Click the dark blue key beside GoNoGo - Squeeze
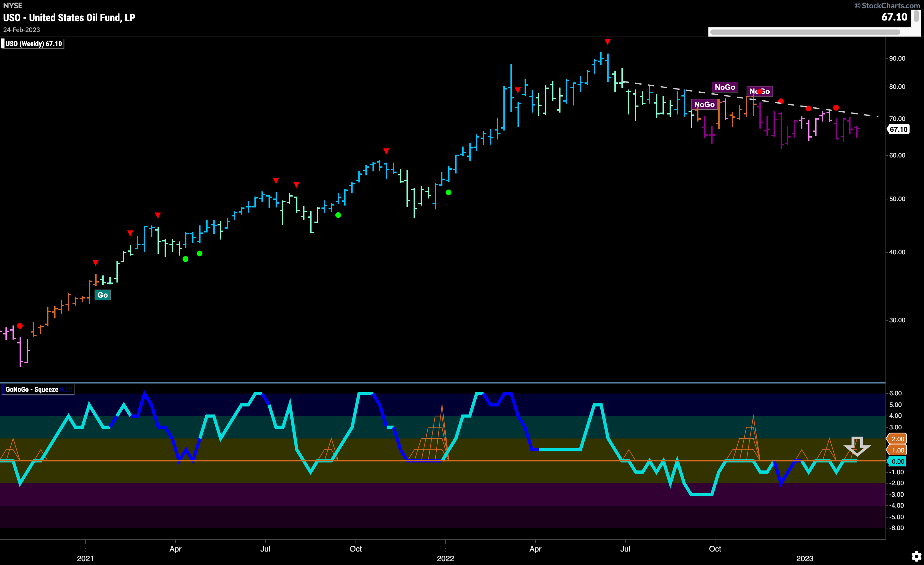The width and height of the screenshot is (924, 565). point(3,389)
